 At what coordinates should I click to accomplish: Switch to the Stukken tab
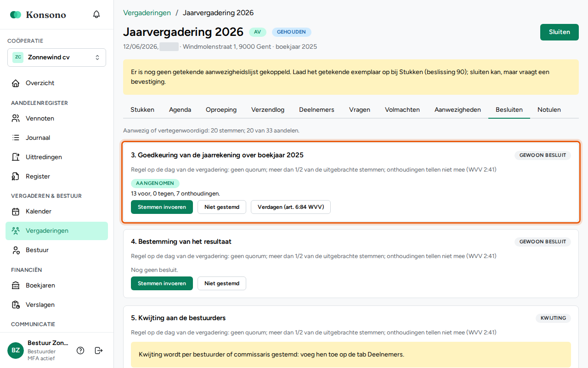tap(142, 110)
